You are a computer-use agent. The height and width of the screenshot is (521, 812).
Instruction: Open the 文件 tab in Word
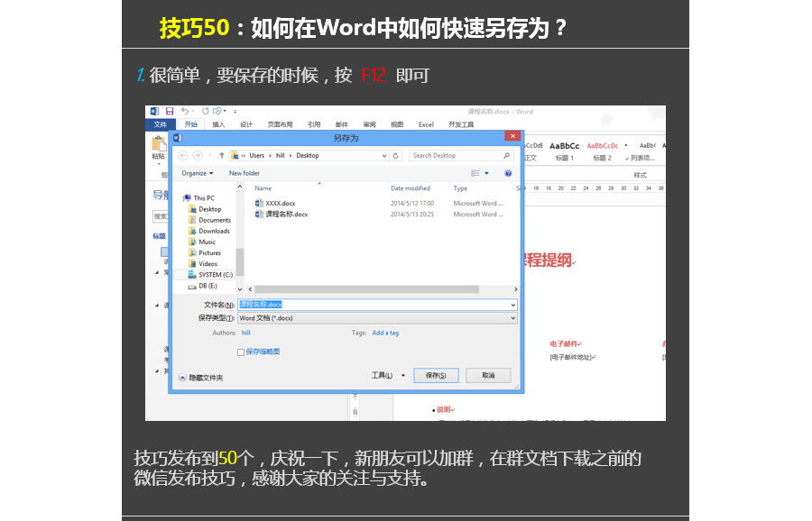tap(160, 124)
